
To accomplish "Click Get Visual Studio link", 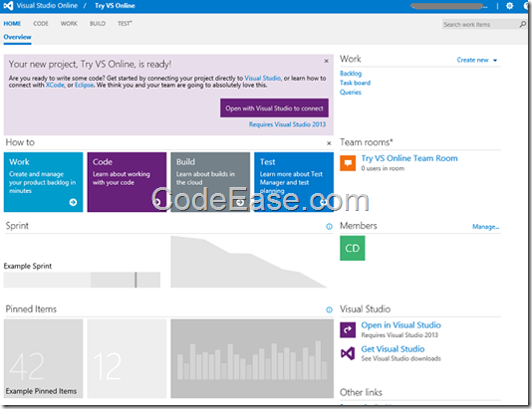I will pos(393,349).
